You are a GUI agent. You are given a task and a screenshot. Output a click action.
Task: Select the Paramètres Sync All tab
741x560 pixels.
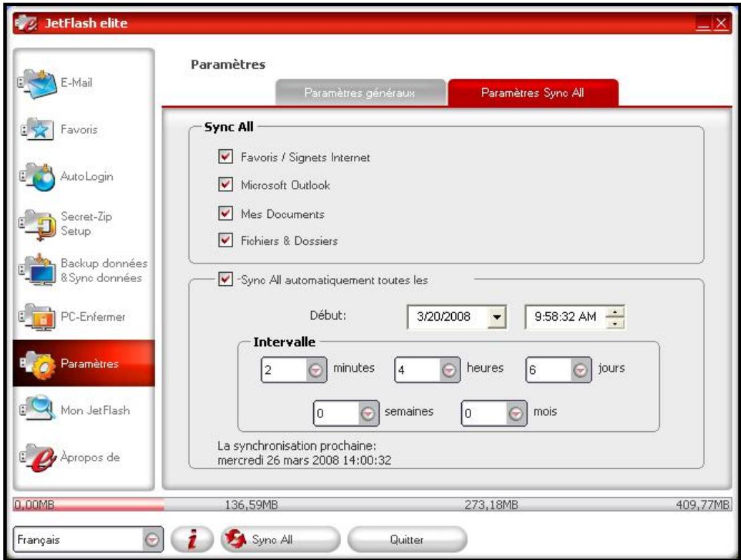tap(532, 93)
